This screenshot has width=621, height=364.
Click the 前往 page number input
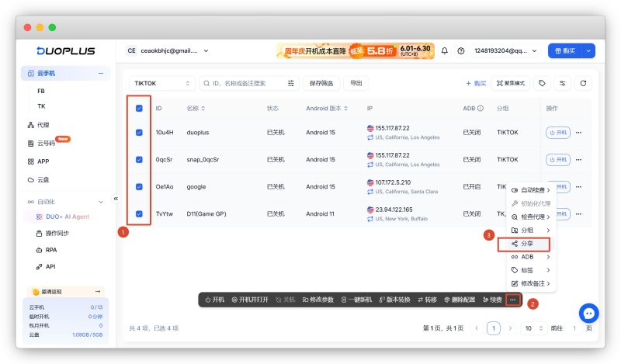click(574, 328)
